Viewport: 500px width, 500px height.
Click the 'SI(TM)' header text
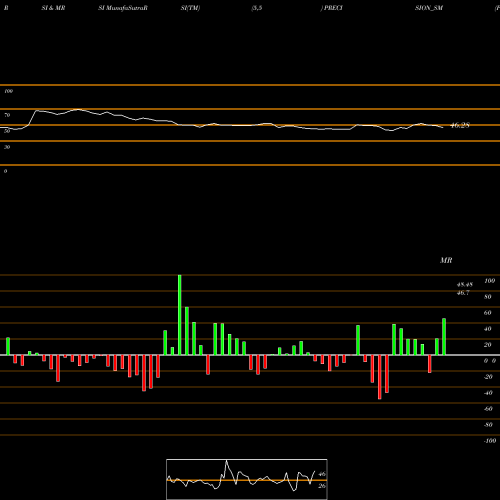point(190,8)
